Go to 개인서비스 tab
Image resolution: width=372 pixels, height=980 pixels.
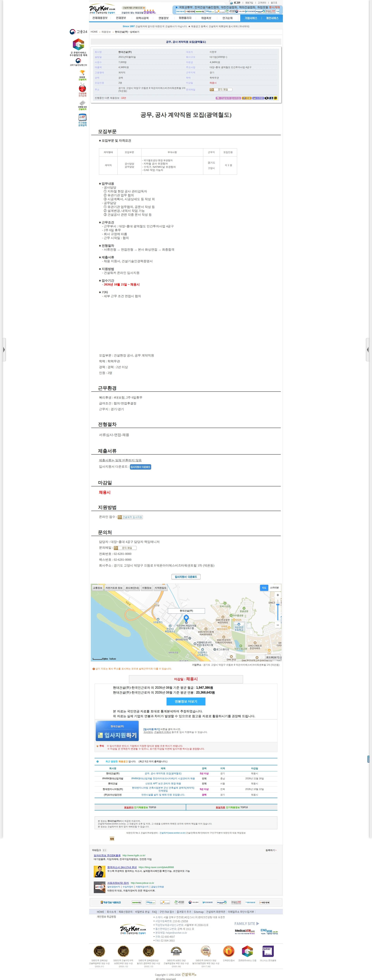(x=272, y=18)
